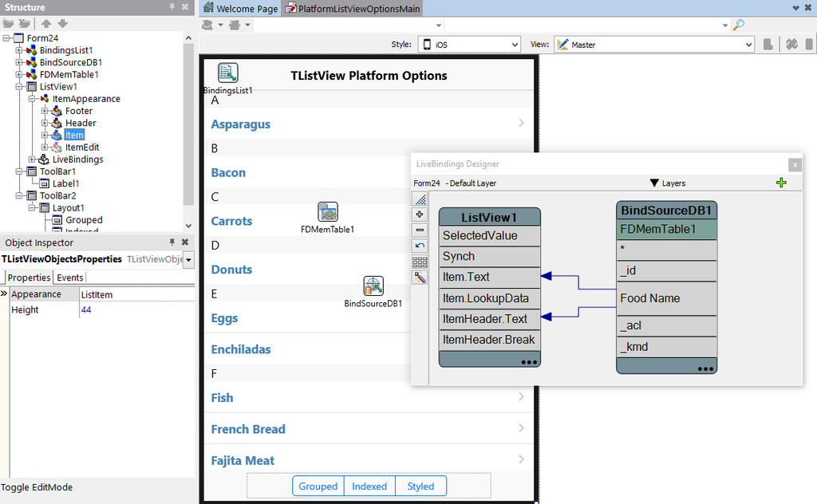The height and width of the screenshot is (504, 817).
Task: Click the BindingsList1 component icon on form
Action: (x=228, y=73)
